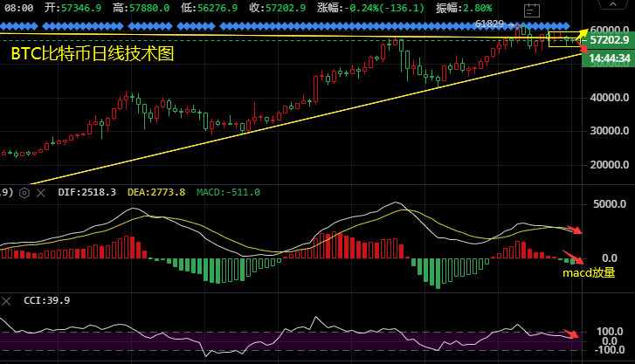The width and height of the screenshot is (635, 364).
Task: Click the DEA:2773.8 readout
Action: [x=156, y=192]
